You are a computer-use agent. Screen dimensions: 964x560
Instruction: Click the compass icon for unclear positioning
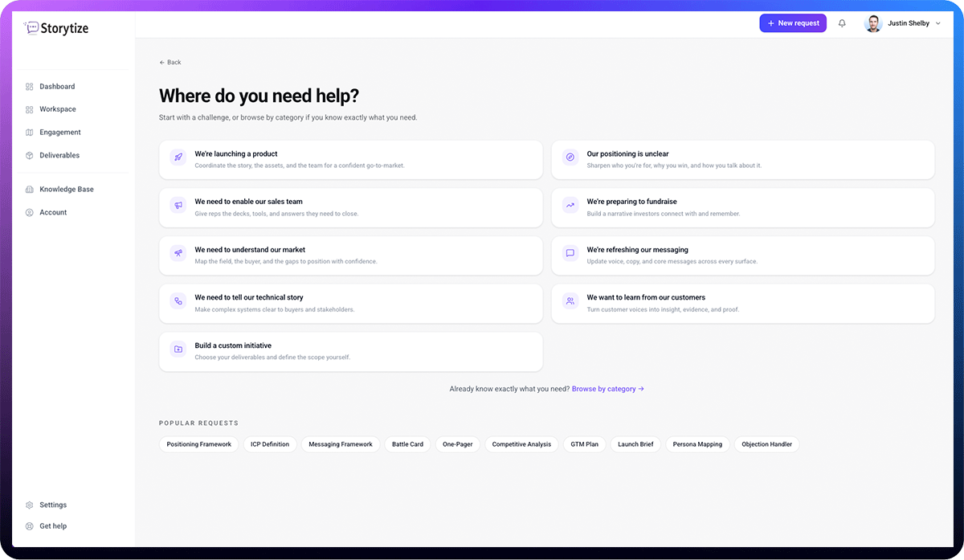tap(570, 157)
